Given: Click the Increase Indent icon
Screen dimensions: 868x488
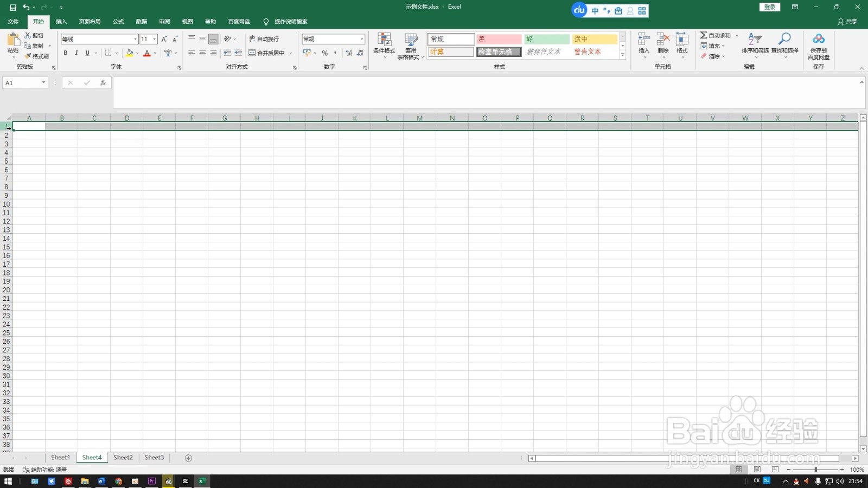Looking at the screenshot, I should [x=238, y=53].
